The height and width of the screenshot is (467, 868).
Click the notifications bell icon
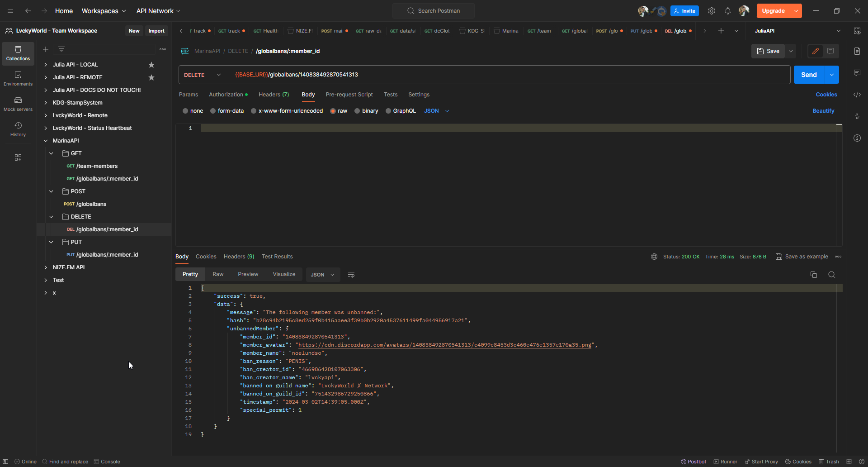point(727,11)
